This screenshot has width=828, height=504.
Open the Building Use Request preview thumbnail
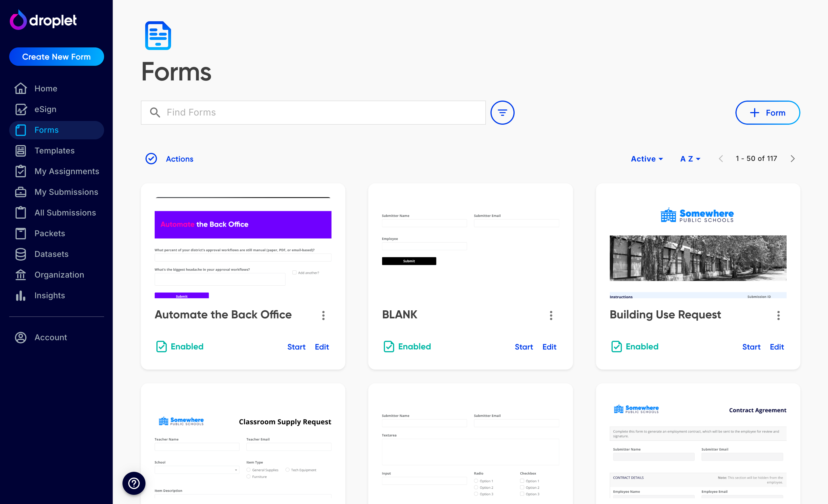pos(698,248)
